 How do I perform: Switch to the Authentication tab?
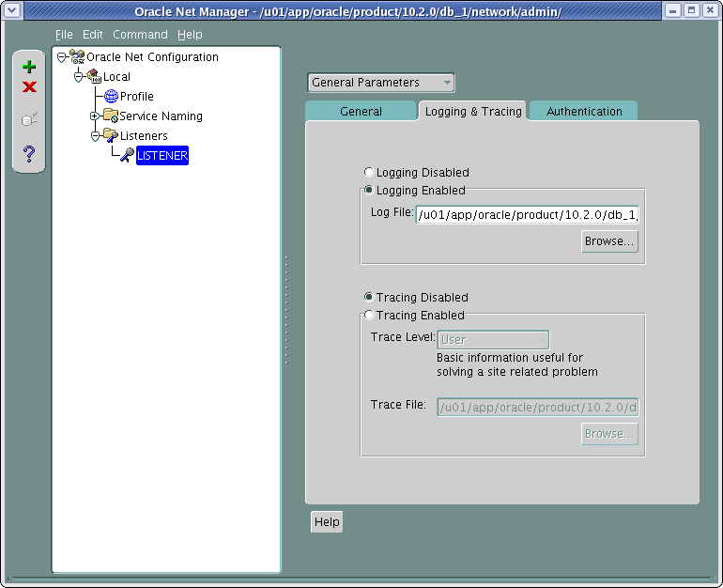(x=584, y=111)
